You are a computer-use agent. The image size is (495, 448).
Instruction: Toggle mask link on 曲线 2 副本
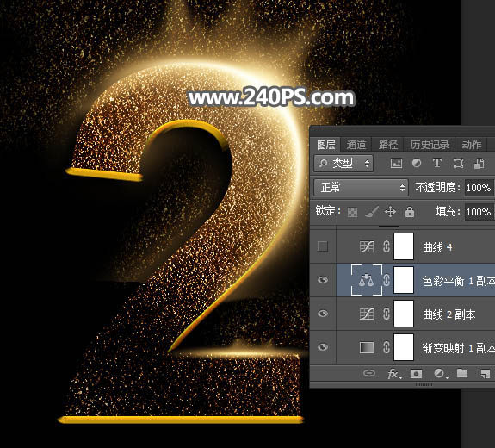[386, 314]
